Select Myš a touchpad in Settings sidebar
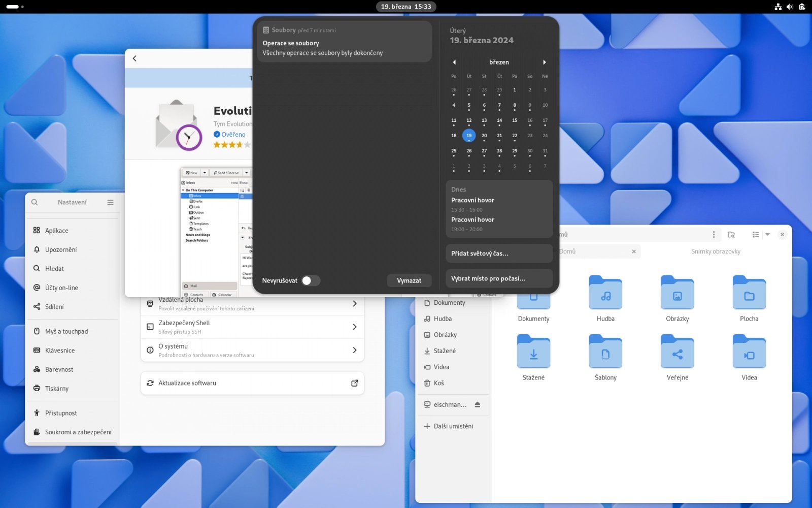The height and width of the screenshot is (508, 812). (73, 331)
